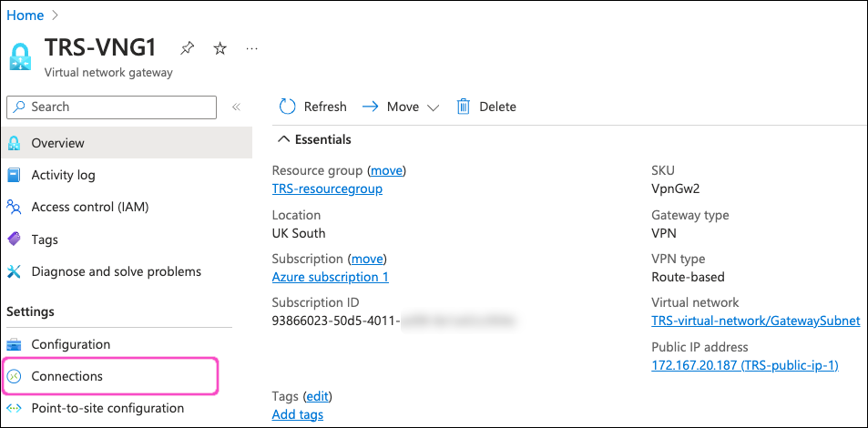Select Point-to-site configuration
This screenshot has width=868, height=428.
107,408
